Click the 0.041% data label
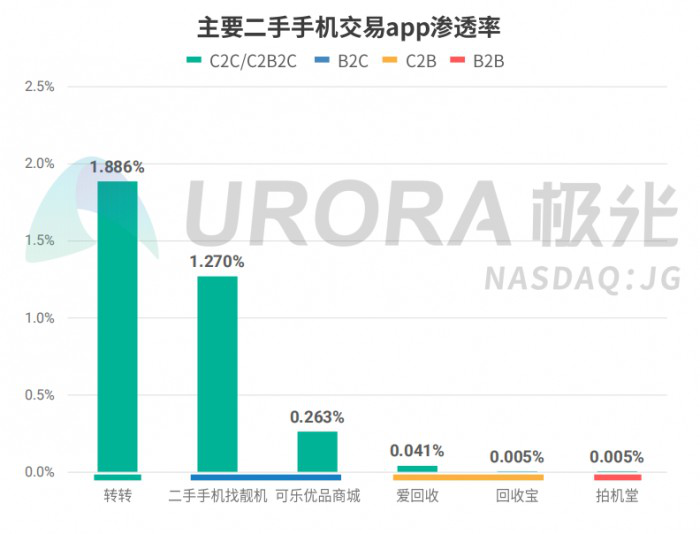Image resolution: width=700 pixels, height=534 pixels. [417, 451]
